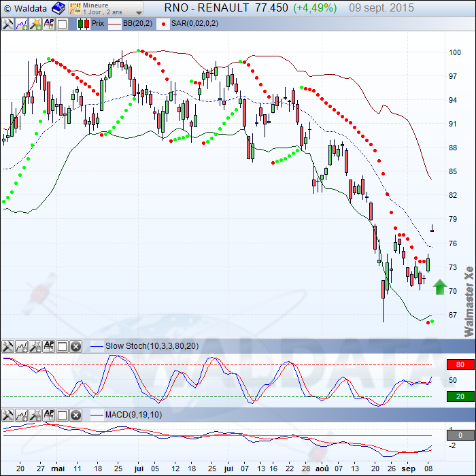Open price chart settings tools icon
The height and width of the screenshot is (476, 476).
coord(7,24)
